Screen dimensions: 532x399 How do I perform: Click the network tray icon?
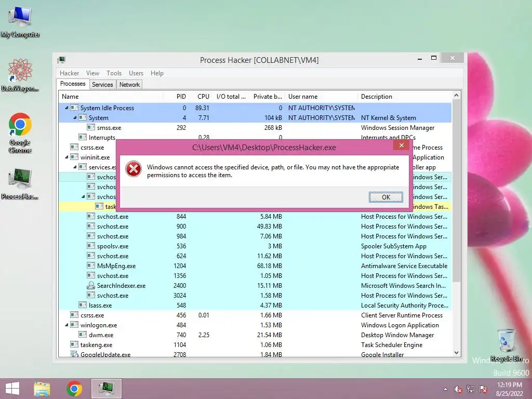pyautogui.click(x=470, y=389)
